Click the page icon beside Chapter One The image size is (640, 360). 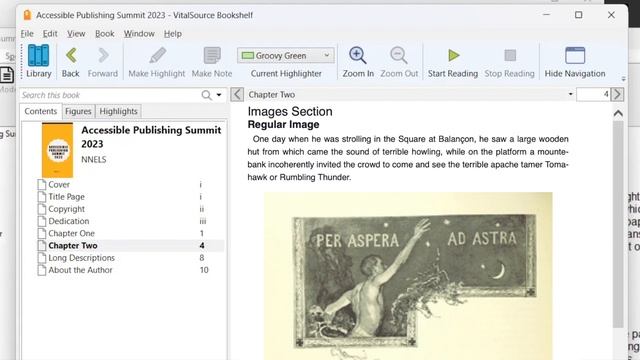pyautogui.click(x=42, y=233)
